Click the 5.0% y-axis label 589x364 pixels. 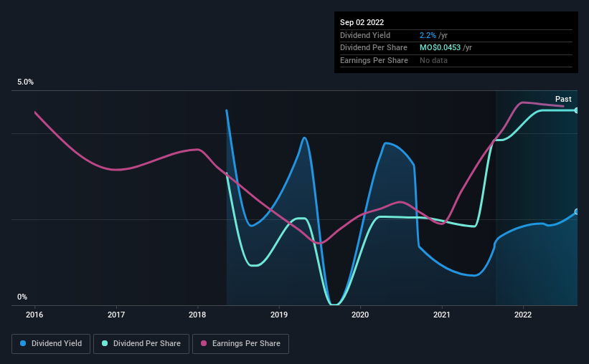[26, 82]
